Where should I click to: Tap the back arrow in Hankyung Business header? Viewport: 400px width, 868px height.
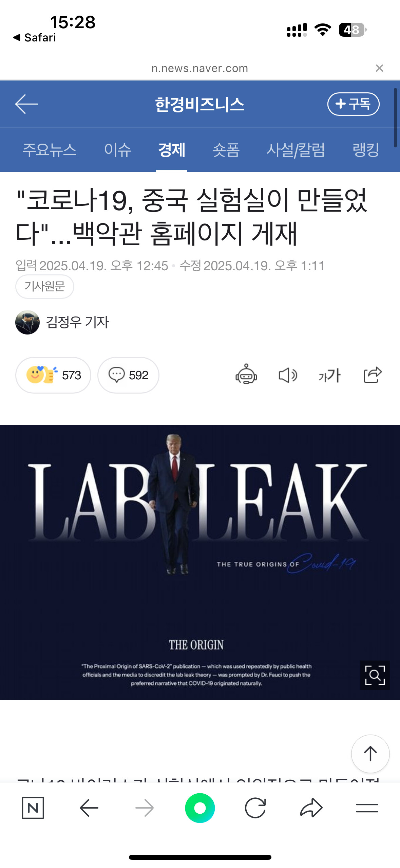click(26, 104)
